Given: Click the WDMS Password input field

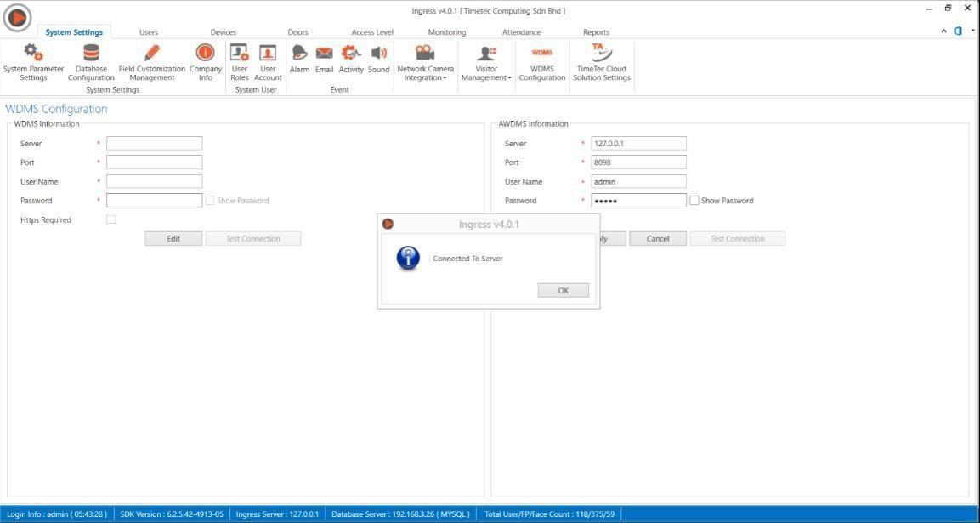Looking at the screenshot, I should [155, 200].
